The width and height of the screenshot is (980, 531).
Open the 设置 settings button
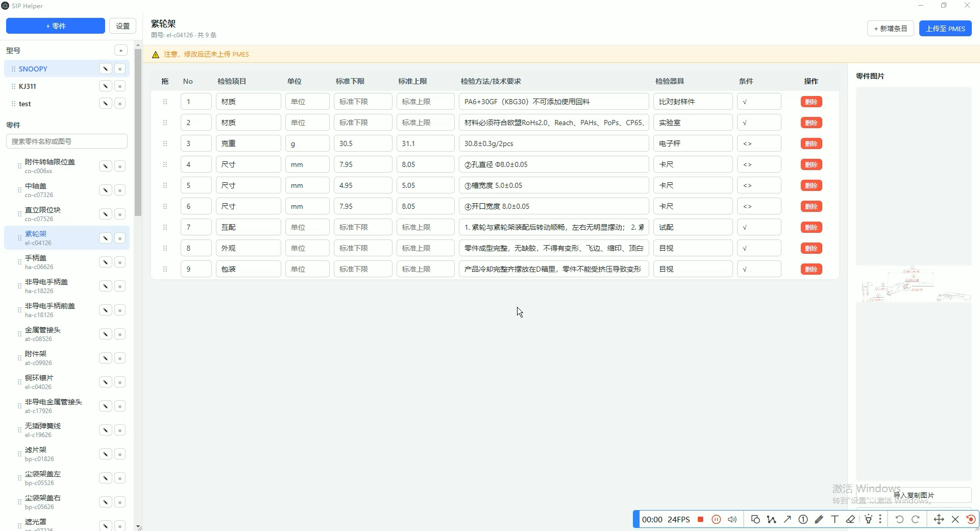(122, 26)
